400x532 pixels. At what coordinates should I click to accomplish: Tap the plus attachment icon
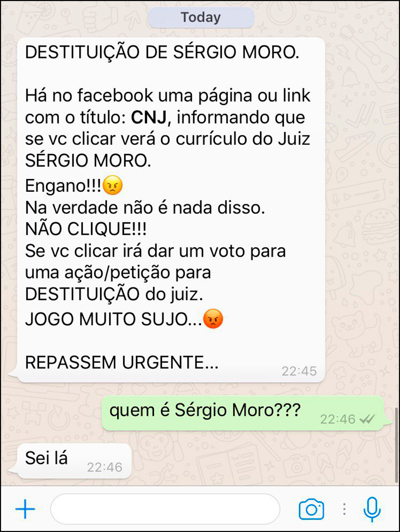click(x=25, y=509)
